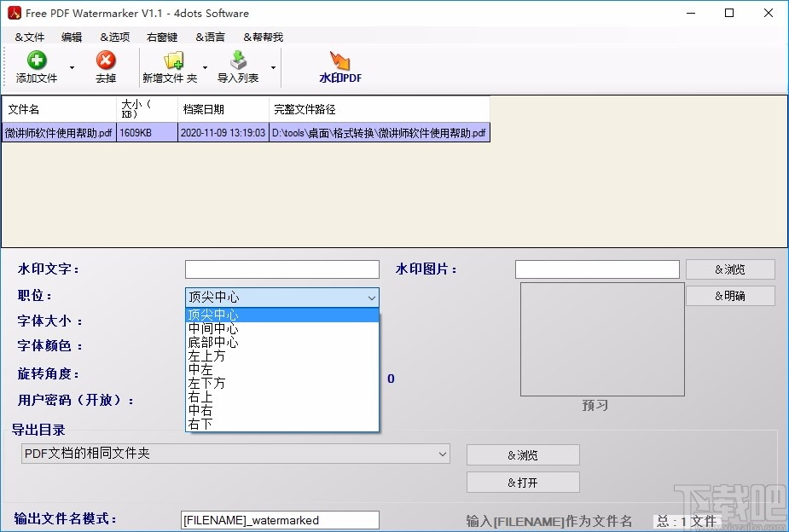The image size is (789, 532).
Task: Open the &文件 menu
Action: tap(30, 38)
